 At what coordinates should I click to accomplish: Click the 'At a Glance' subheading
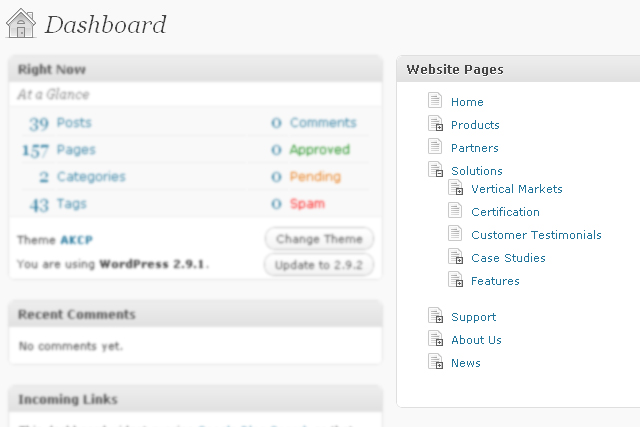pos(53,94)
